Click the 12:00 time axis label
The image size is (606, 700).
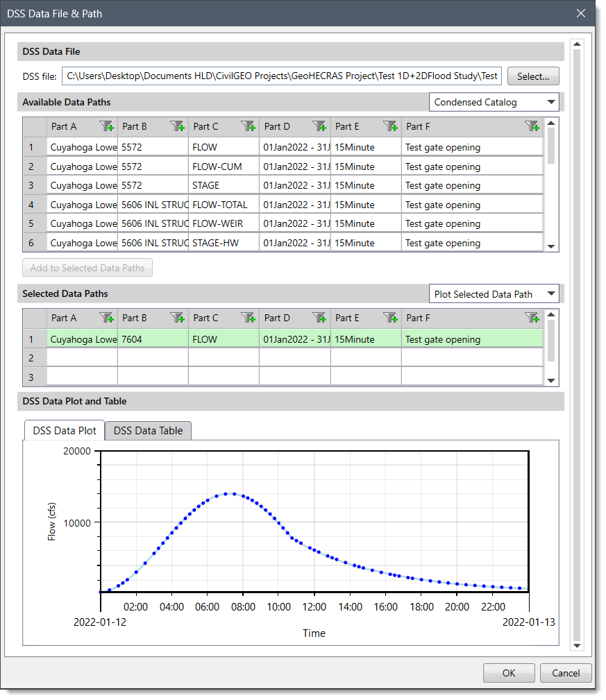[314, 607]
